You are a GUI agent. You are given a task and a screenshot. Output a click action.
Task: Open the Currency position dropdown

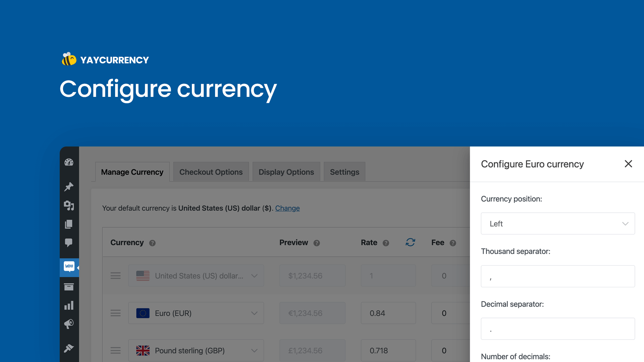point(557,224)
